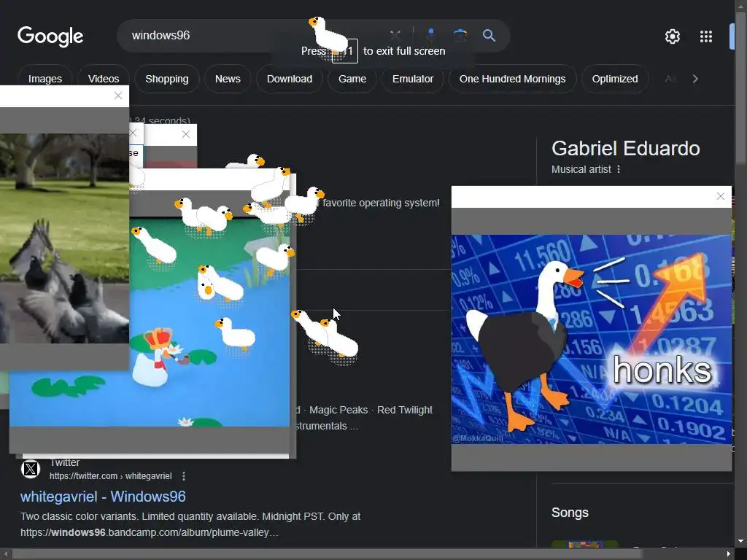Apply the One Hundred Mornings chip
Viewport: 747px width, 560px height.
(513, 79)
